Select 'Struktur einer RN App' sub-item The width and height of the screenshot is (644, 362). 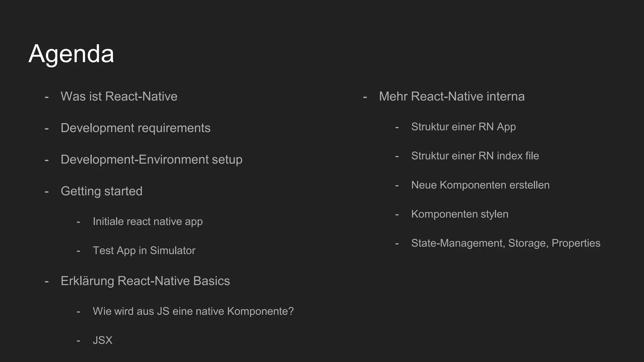[464, 127]
